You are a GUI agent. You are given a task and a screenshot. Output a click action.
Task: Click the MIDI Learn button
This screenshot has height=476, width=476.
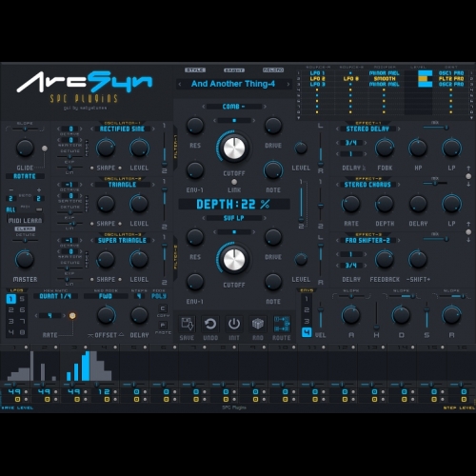tap(25, 220)
